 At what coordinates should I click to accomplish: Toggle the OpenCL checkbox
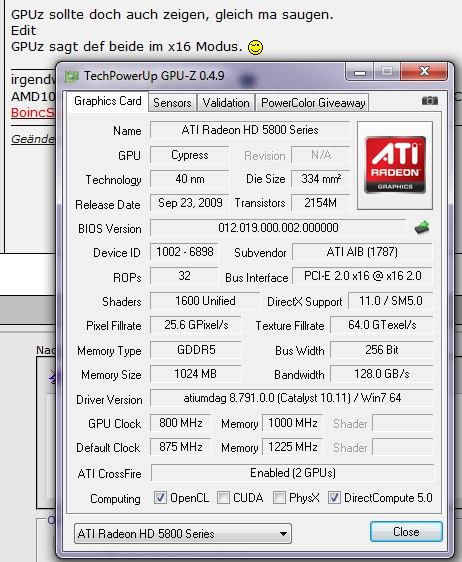[160, 497]
